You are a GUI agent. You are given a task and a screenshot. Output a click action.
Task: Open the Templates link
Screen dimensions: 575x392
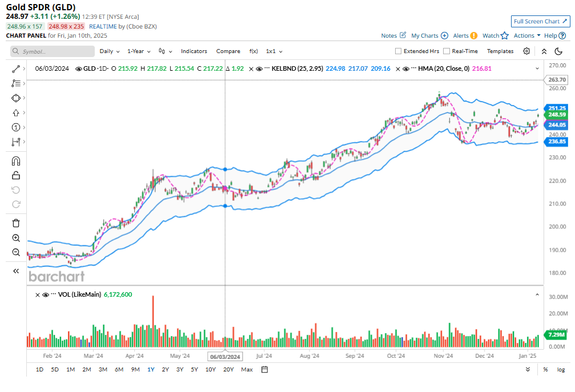[500, 51]
